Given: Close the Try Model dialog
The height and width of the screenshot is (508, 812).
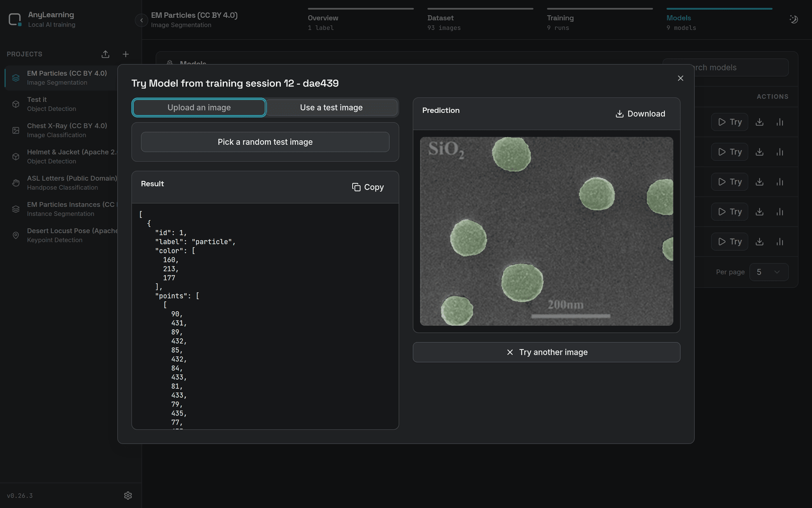Looking at the screenshot, I should click(x=681, y=78).
